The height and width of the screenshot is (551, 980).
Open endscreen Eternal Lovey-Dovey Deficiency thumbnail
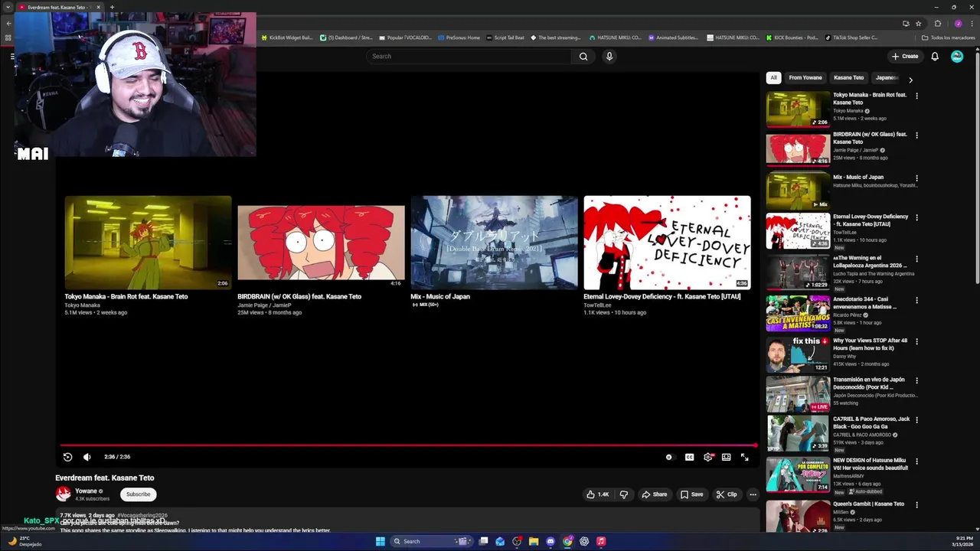(667, 243)
